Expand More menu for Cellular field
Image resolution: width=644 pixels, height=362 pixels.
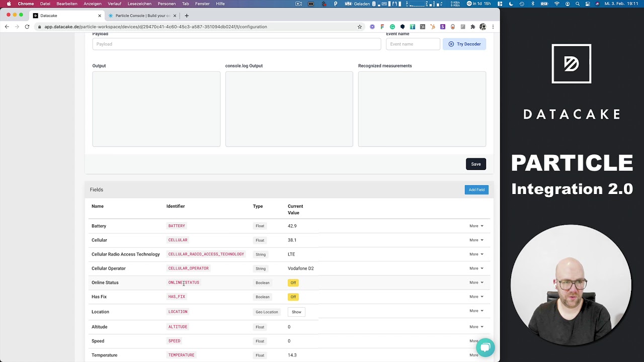click(476, 240)
